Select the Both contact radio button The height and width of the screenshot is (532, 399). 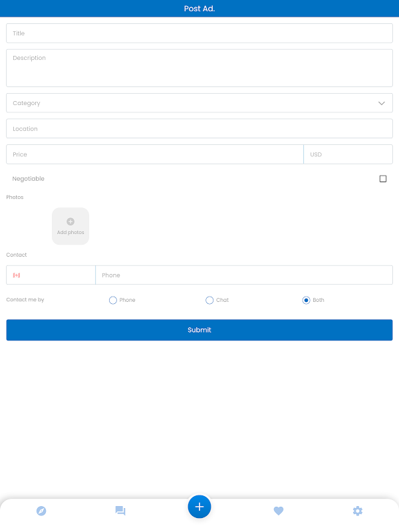click(307, 301)
